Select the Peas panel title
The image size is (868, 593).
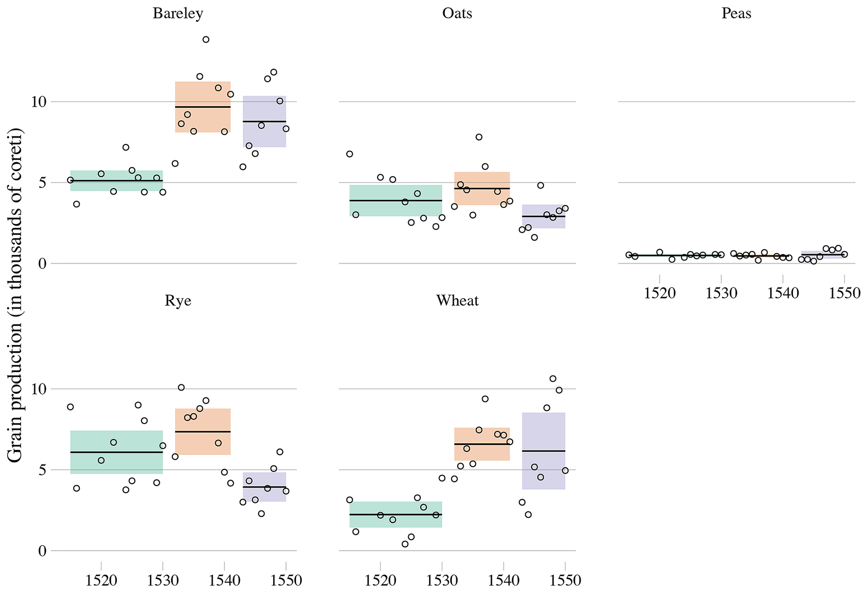[736, 13]
